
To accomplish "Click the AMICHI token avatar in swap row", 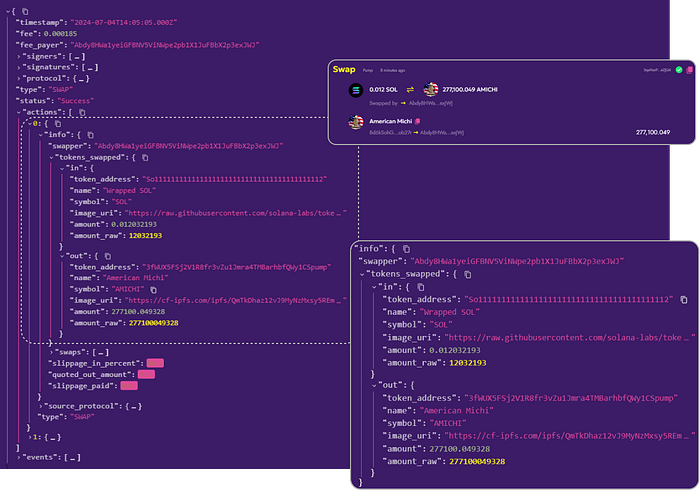I will pos(431,90).
